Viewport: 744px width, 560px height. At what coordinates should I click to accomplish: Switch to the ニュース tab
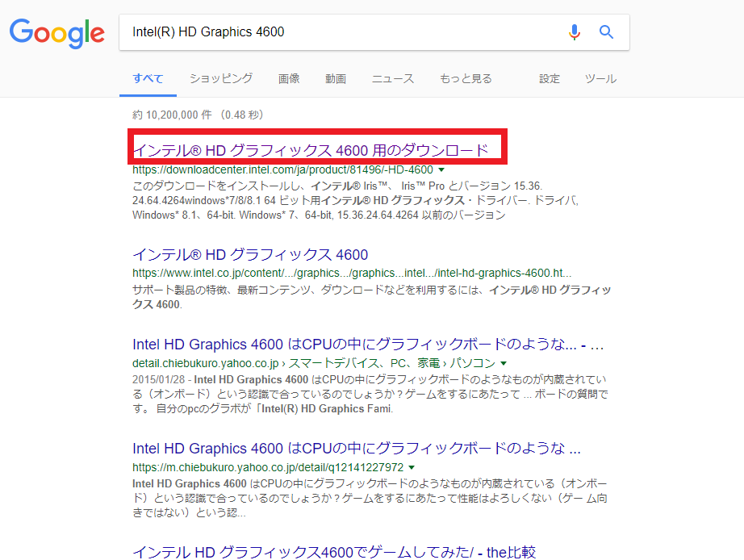point(393,79)
